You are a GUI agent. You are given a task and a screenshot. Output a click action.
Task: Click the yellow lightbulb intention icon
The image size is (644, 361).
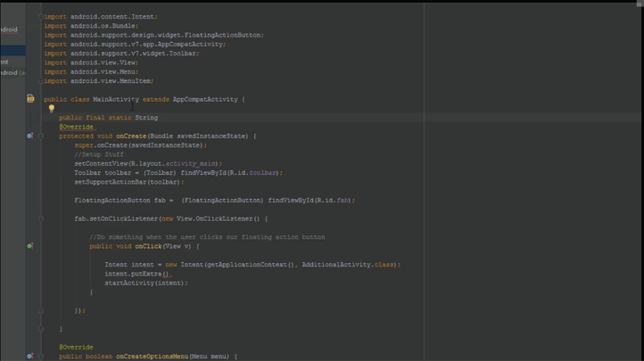(x=52, y=109)
